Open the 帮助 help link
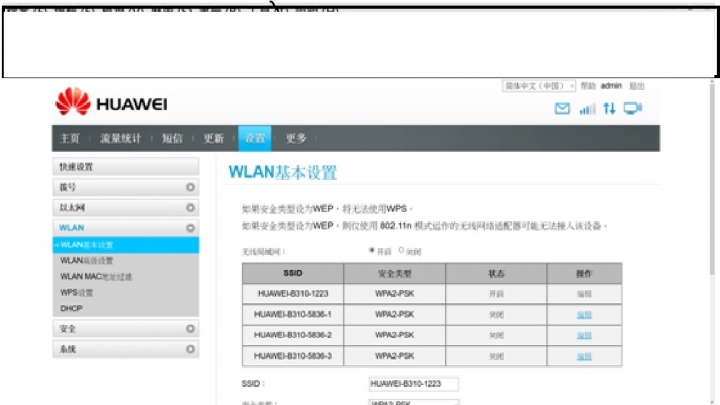The height and width of the screenshot is (405, 720). (x=588, y=86)
